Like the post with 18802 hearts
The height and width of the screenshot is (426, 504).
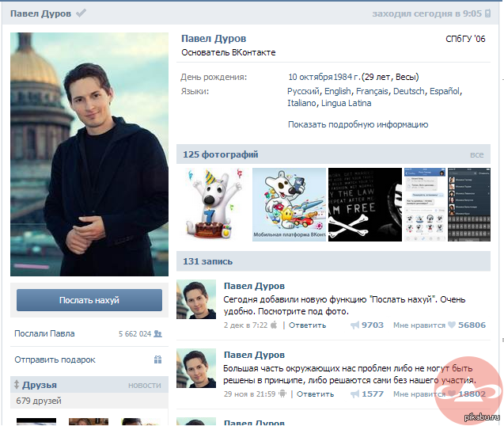(x=452, y=394)
